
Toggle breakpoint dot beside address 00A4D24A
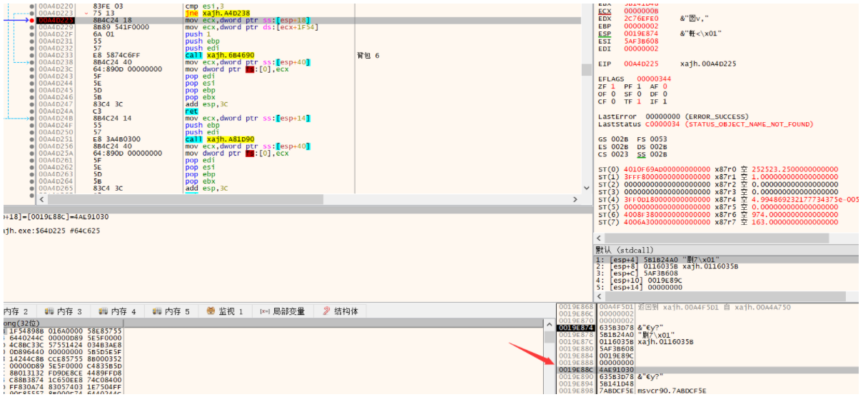click(x=32, y=111)
